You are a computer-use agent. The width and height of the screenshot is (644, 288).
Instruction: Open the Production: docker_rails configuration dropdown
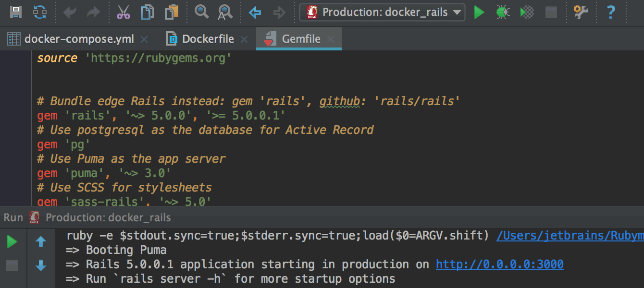[x=382, y=12]
